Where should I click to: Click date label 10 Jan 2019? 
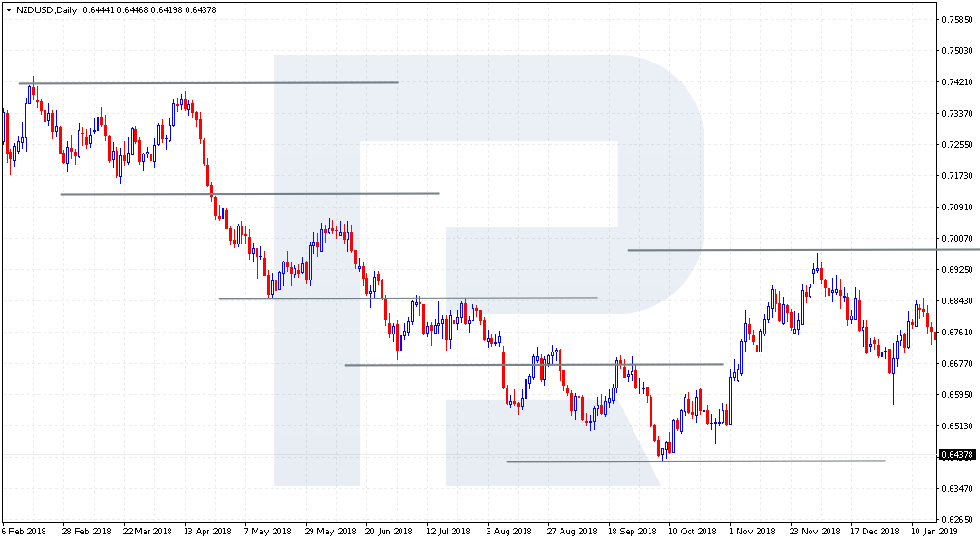point(935,532)
